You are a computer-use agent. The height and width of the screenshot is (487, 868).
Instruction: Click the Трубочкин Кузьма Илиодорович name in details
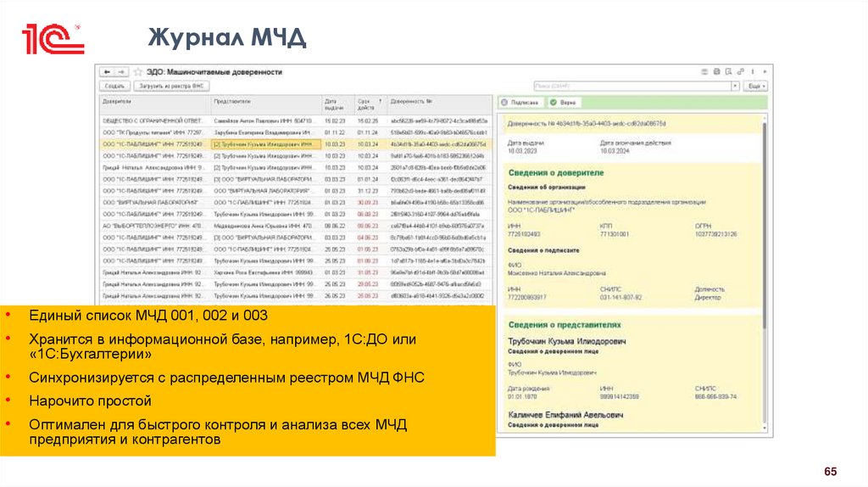(x=567, y=341)
